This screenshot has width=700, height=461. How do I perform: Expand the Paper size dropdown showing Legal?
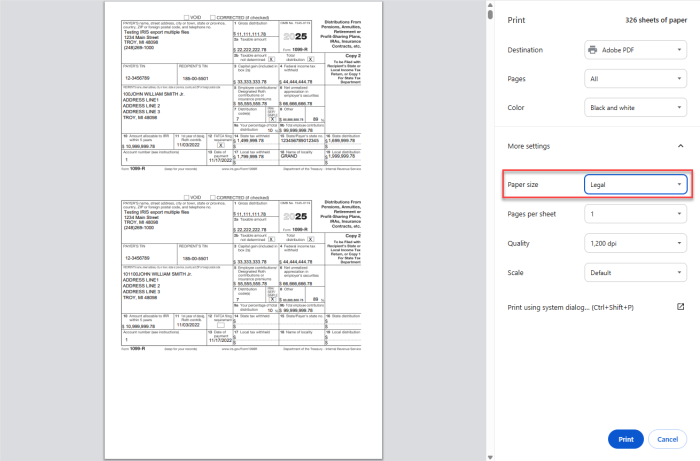point(636,184)
